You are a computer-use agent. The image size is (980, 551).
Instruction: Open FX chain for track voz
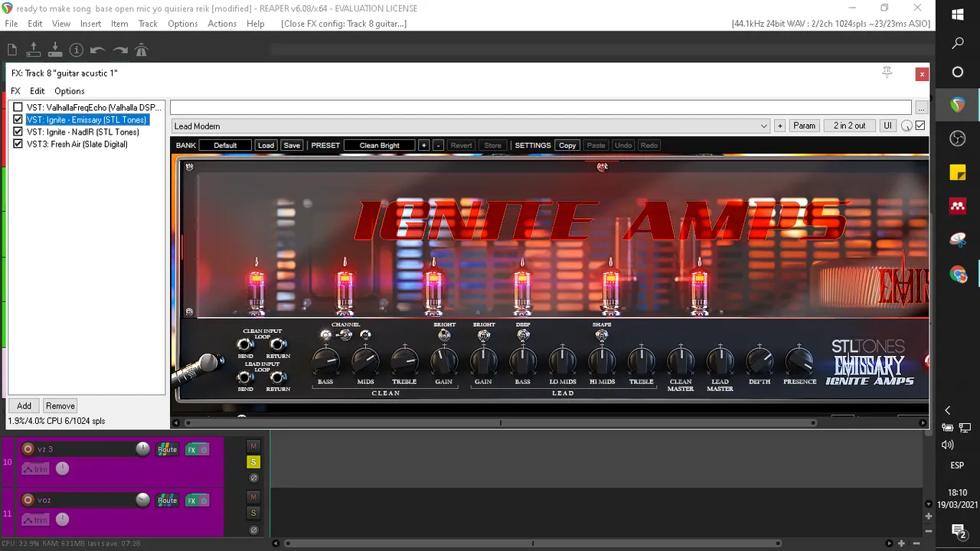coord(191,500)
